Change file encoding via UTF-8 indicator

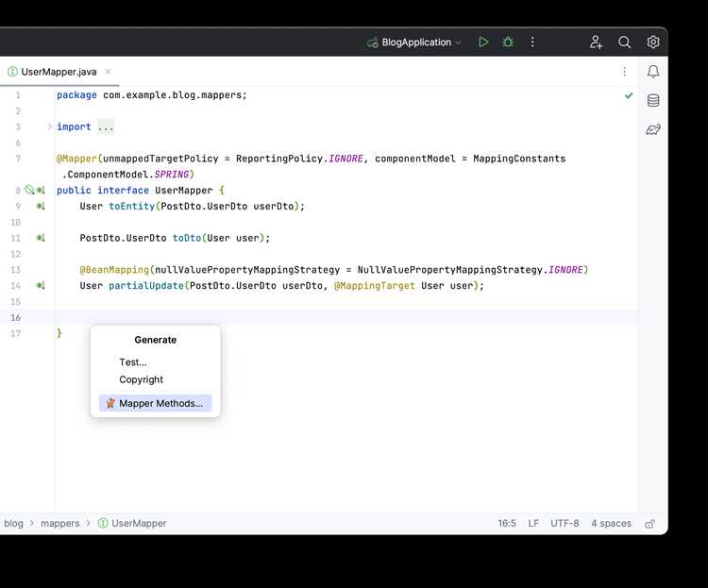tap(565, 523)
